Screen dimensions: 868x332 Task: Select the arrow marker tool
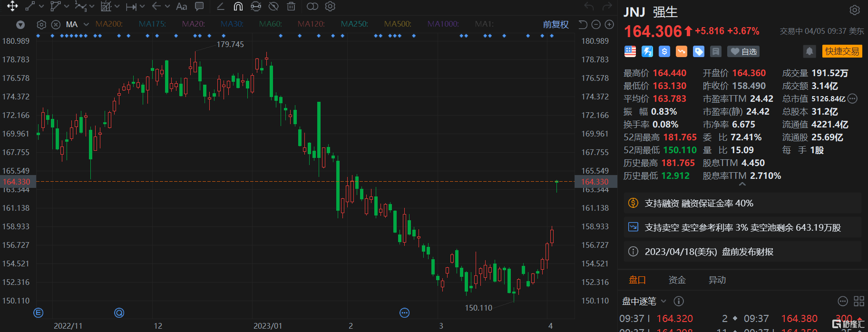(156, 6)
